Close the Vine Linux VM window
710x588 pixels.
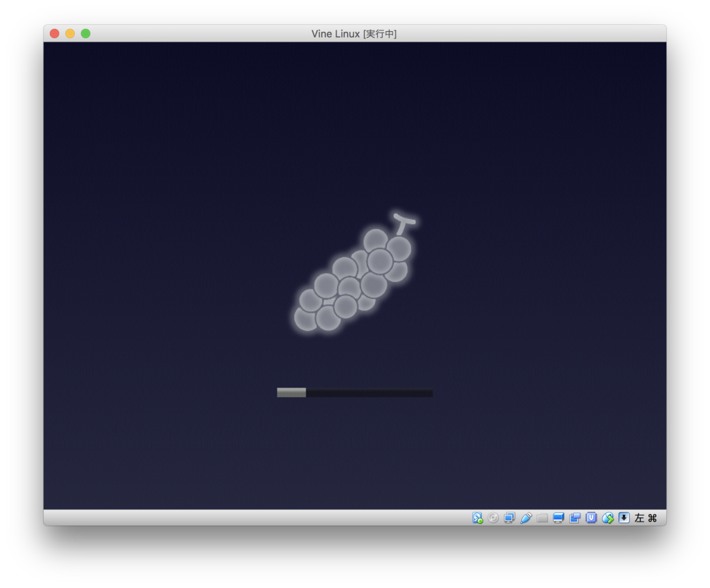55,33
